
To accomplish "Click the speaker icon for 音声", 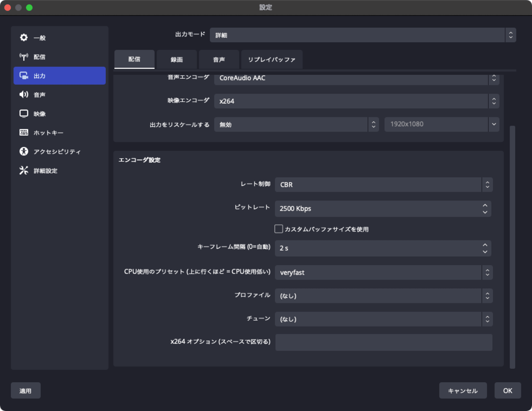I will (x=24, y=94).
